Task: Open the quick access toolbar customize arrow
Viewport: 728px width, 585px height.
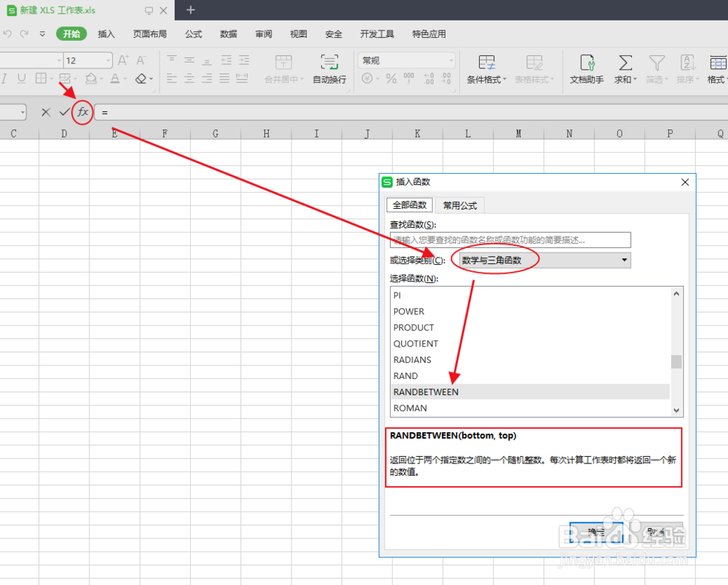Action: [42, 34]
